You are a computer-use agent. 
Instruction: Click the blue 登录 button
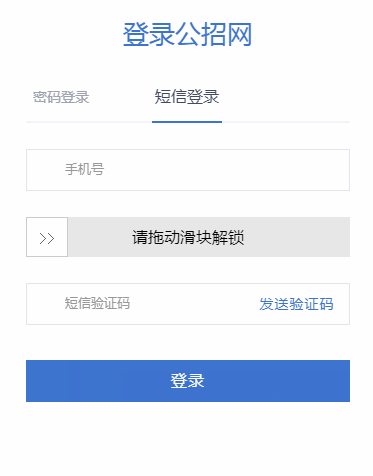[x=188, y=381]
